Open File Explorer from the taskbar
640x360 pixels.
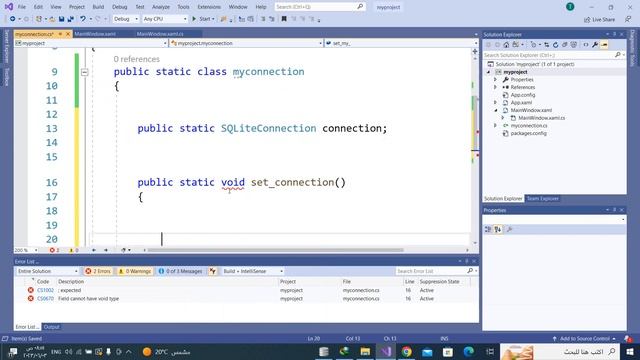coord(365,351)
